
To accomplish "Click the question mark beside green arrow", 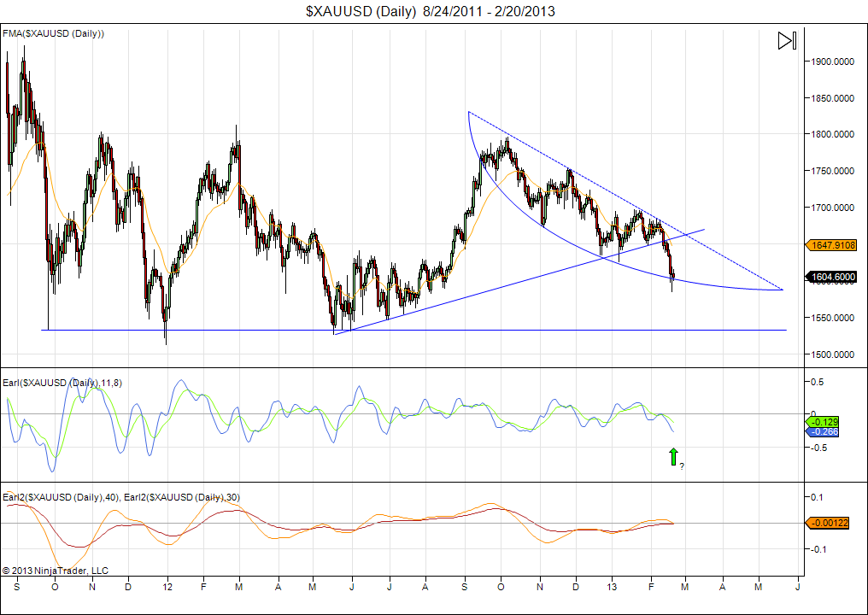I will (x=681, y=466).
